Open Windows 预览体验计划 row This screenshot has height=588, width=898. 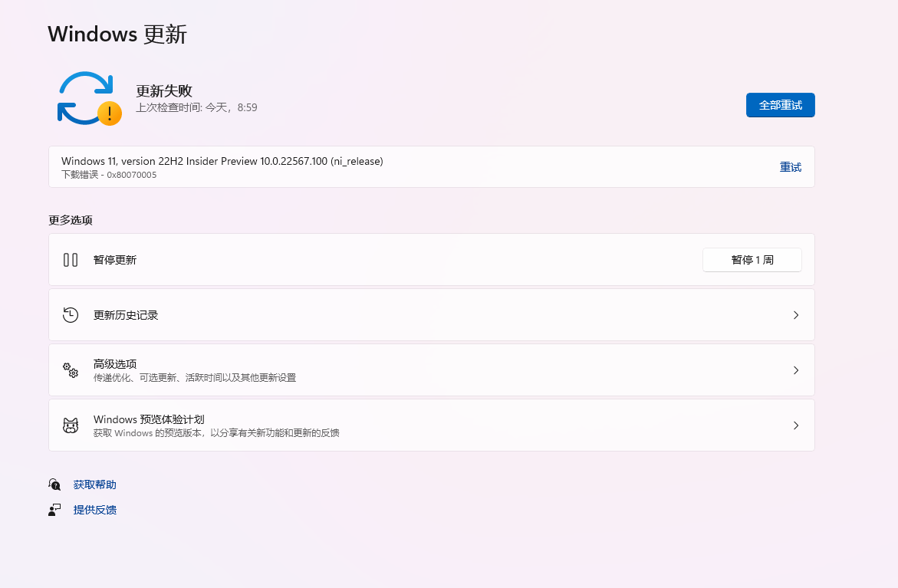[432, 425]
